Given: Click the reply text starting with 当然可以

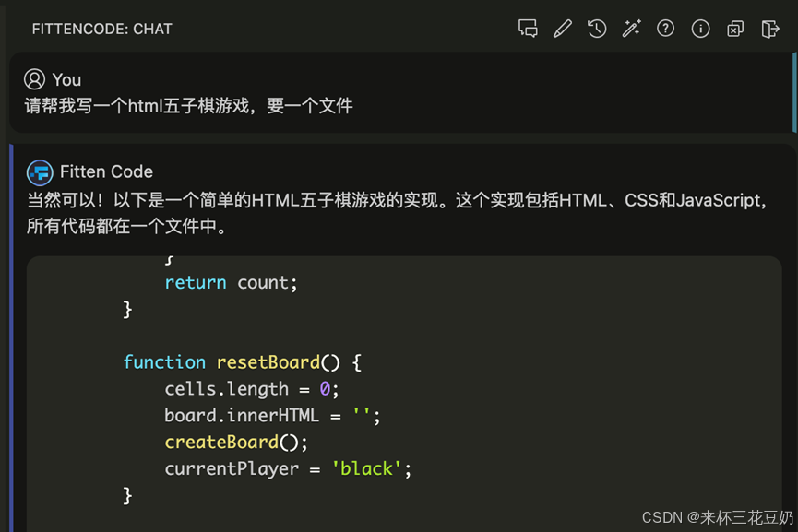Looking at the screenshot, I should pyautogui.click(x=397, y=213).
